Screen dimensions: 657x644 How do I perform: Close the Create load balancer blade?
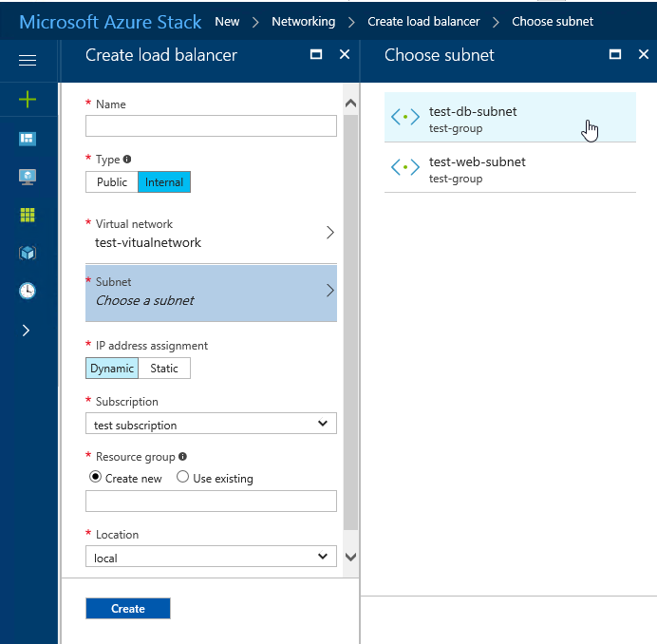coord(345,54)
